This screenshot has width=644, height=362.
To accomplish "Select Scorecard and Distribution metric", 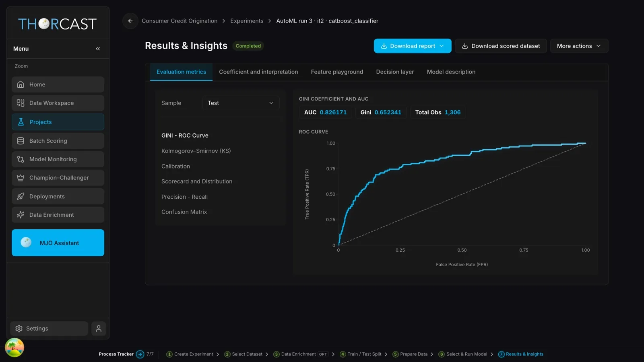I will click(x=197, y=181).
